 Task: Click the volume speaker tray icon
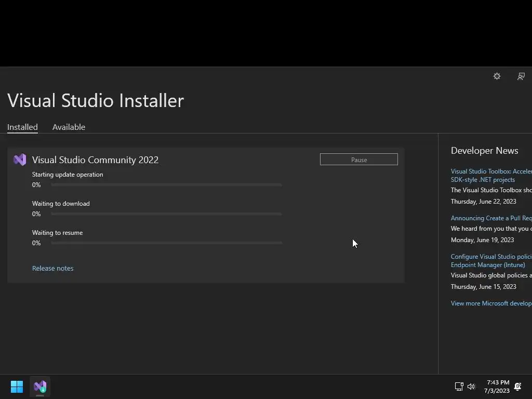click(x=471, y=387)
